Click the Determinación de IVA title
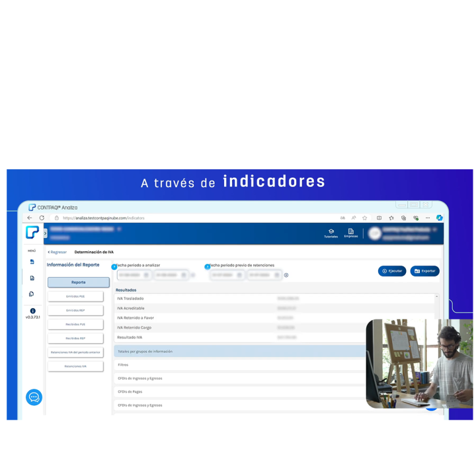Screen dimensions: 476x476 point(94,252)
